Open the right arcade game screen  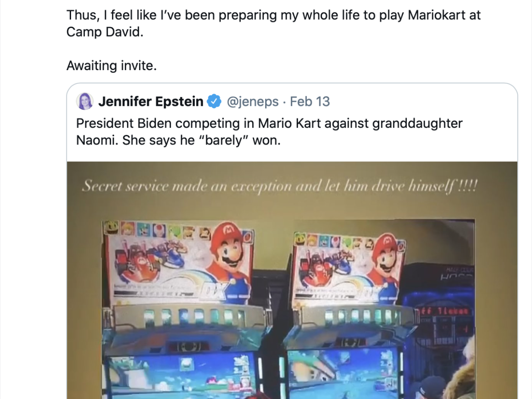tap(344, 372)
